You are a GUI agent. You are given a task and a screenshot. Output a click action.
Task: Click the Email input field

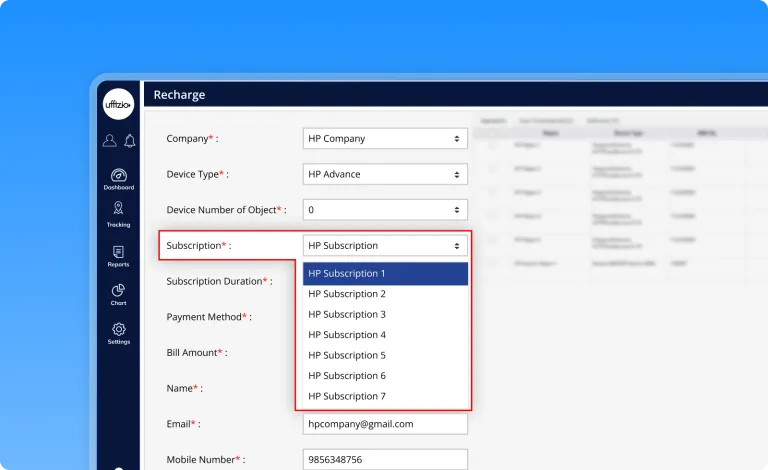[385, 424]
